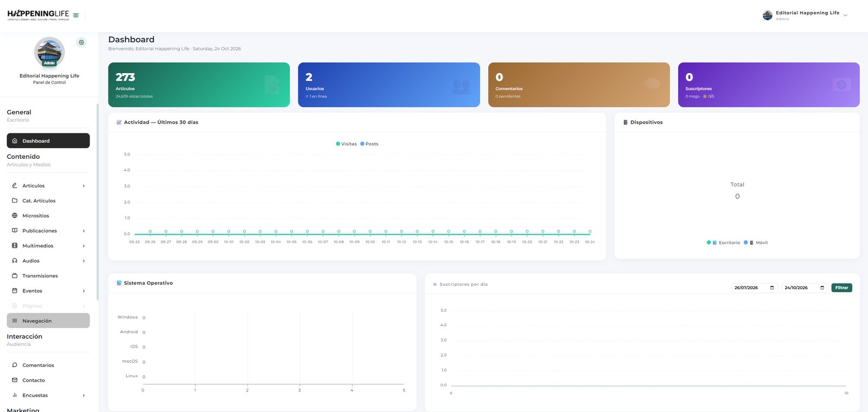Image resolution: width=868 pixels, height=412 pixels.
Task: Expand the Artículos submenu chevron
Action: click(84, 186)
